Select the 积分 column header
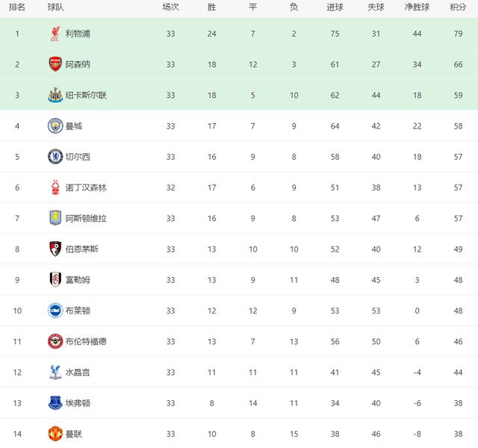The height and width of the screenshot is (448, 478). 458,7
